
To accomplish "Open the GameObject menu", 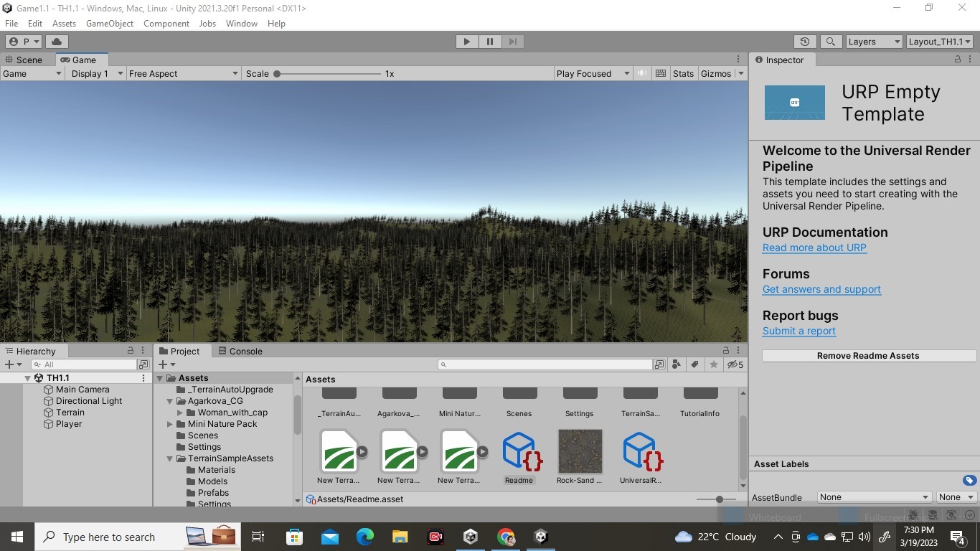I will [x=110, y=24].
